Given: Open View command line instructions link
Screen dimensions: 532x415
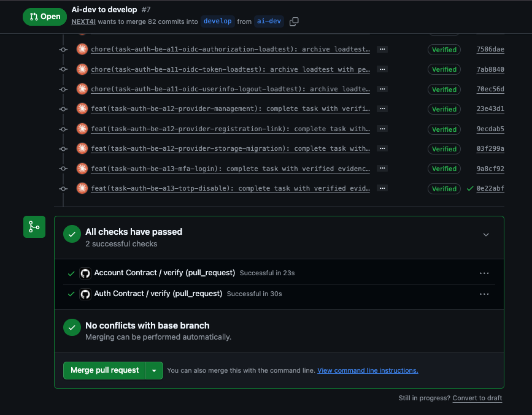Looking at the screenshot, I should [x=368, y=371].
